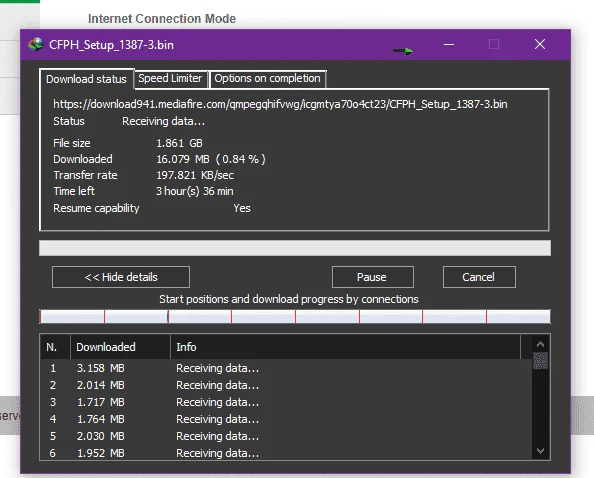
Task: Cancel the download
Action: tap(479, 277)
